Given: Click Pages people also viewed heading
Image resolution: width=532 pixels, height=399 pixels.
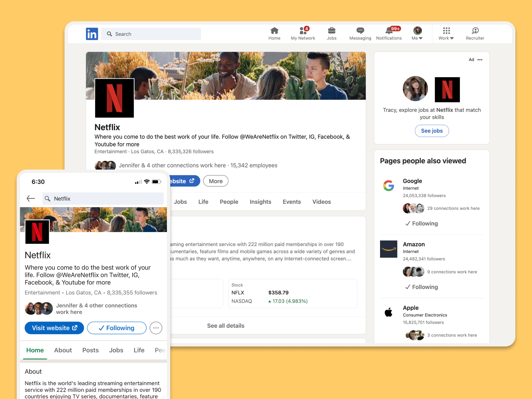Looking at the screenshot, I should tap(423, 161).
